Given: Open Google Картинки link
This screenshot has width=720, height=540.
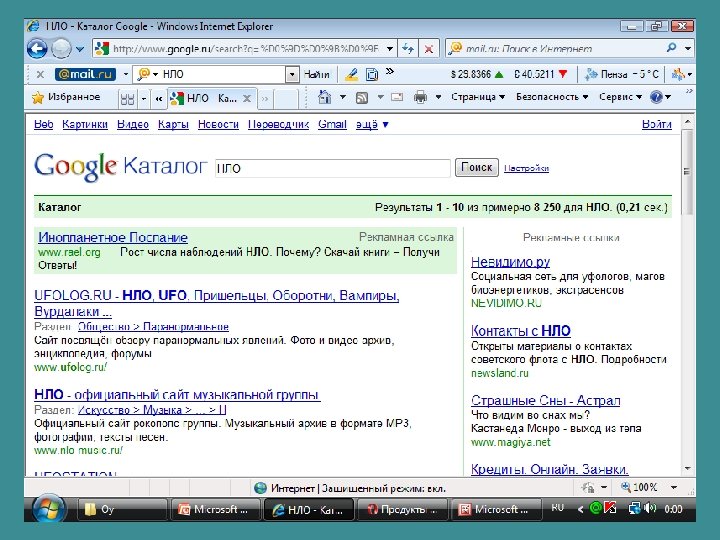Looking at the screenshot, I should tap(85, 124).
